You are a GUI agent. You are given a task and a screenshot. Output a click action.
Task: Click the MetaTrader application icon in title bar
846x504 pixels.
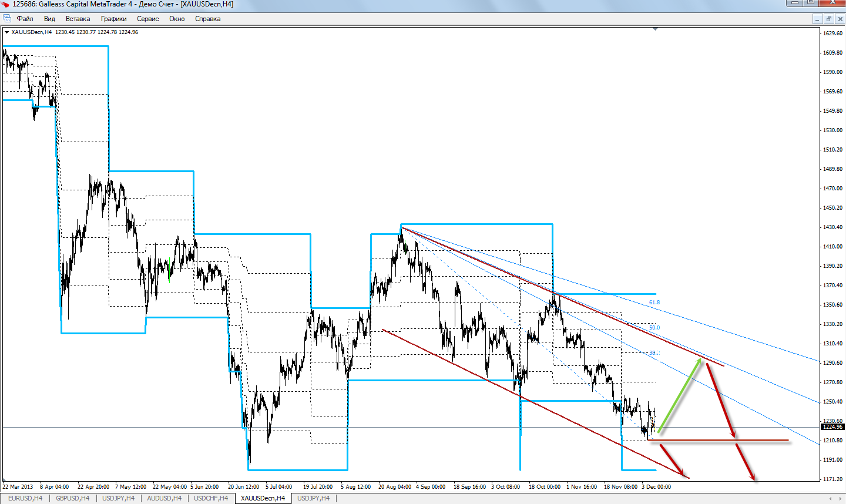click(5, 4)
